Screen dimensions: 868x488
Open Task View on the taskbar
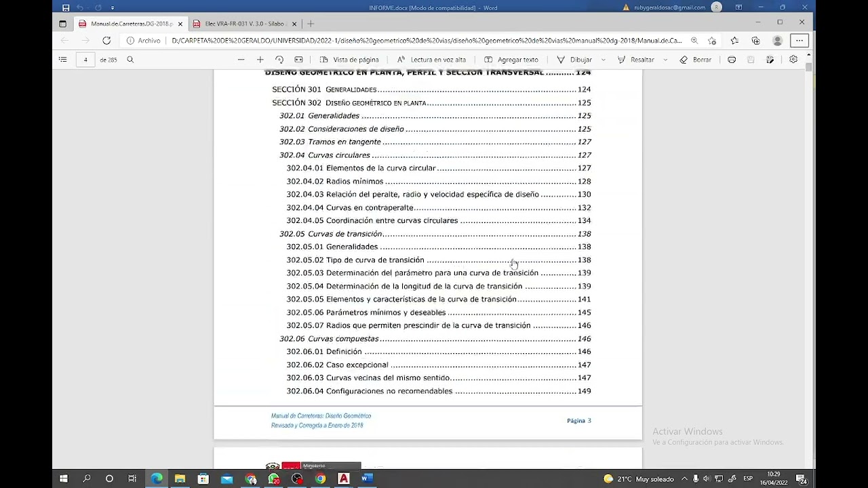coord(132,479)
